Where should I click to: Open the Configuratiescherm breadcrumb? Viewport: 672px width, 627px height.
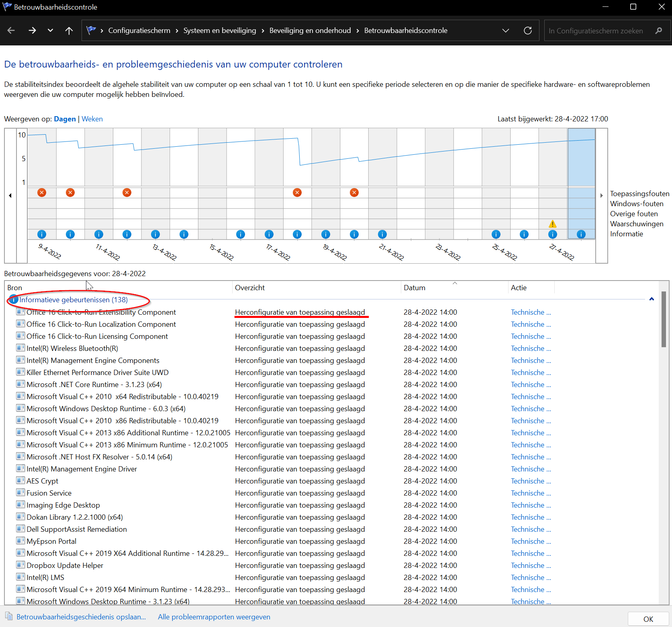click(x=139, y=31)
